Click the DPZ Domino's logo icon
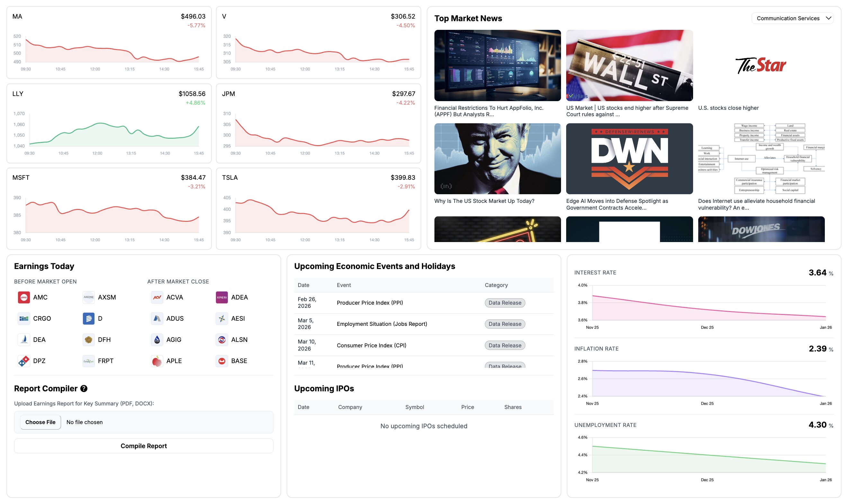This screenshot has height=504, width=847. [24, 361]
